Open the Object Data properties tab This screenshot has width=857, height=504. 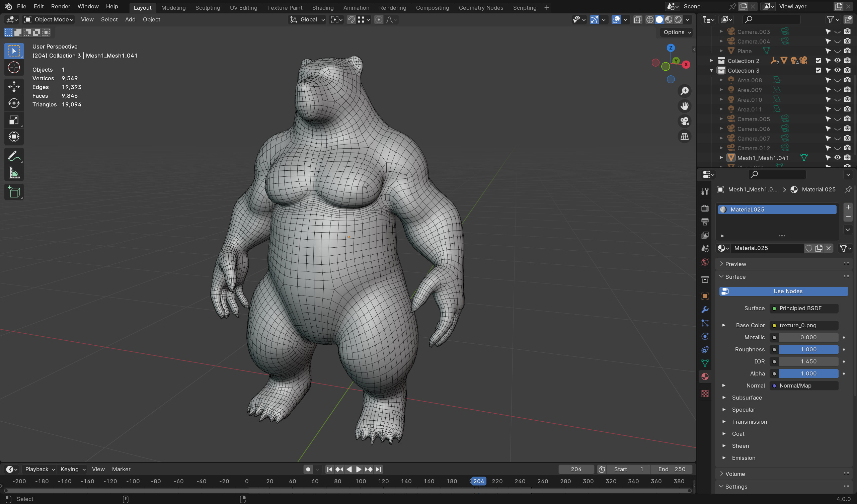[705, 363]
